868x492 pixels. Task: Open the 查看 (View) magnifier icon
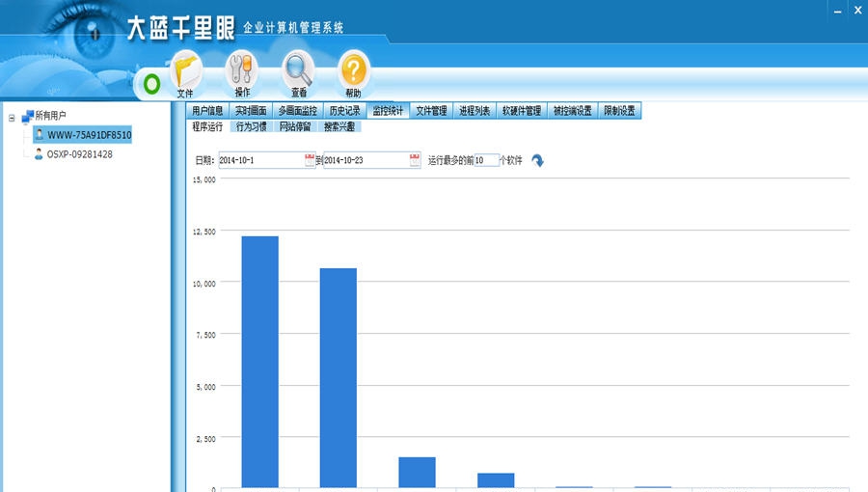tap(299, 71)
